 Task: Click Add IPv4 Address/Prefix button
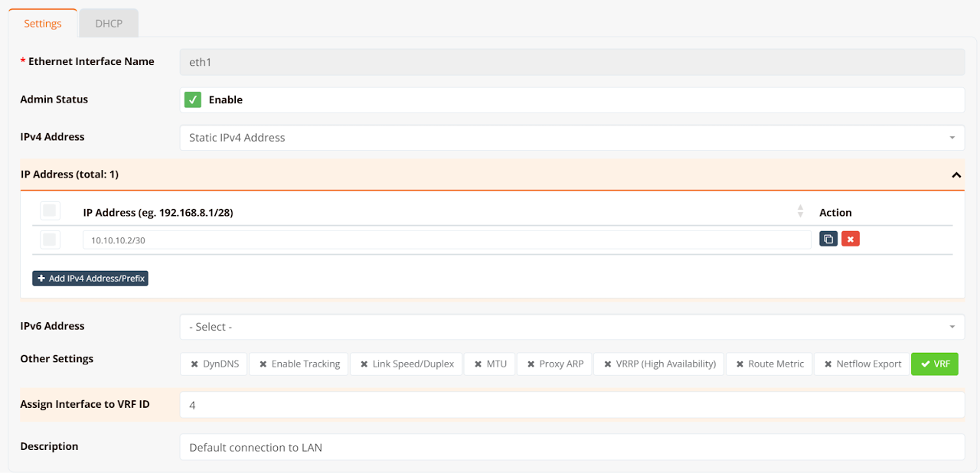[90, 279]
